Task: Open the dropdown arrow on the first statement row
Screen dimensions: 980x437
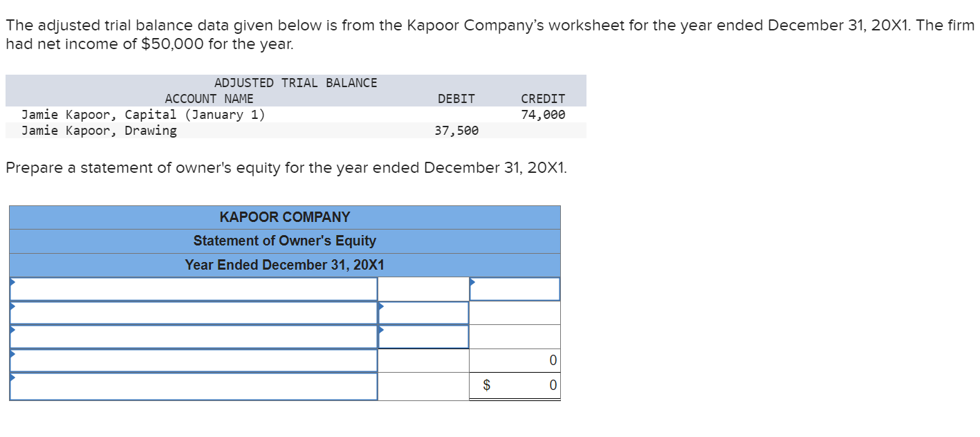Action: 12,282
